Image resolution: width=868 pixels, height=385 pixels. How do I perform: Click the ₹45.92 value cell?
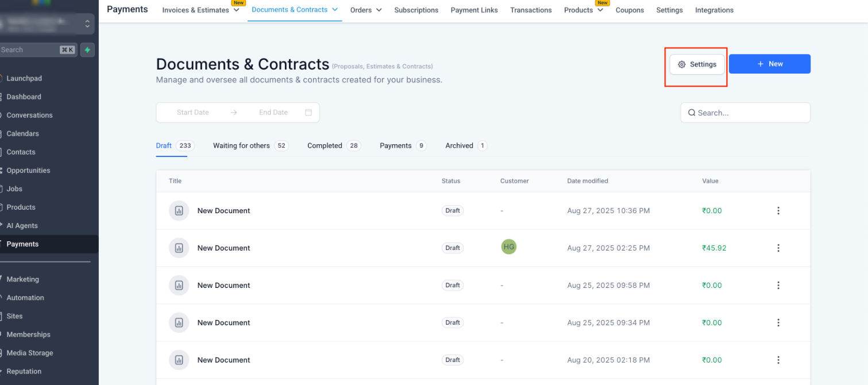[x=714, y=248]
